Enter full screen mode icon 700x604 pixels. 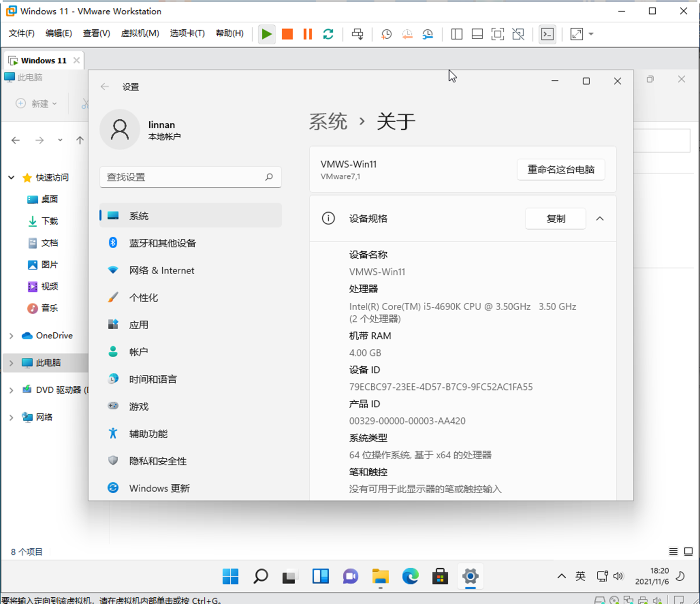coord(498,34)
